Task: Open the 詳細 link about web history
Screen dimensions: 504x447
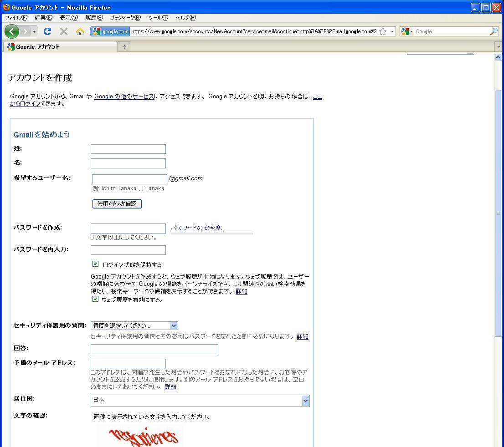Action: pyautogui.click(x=242, y=291)
